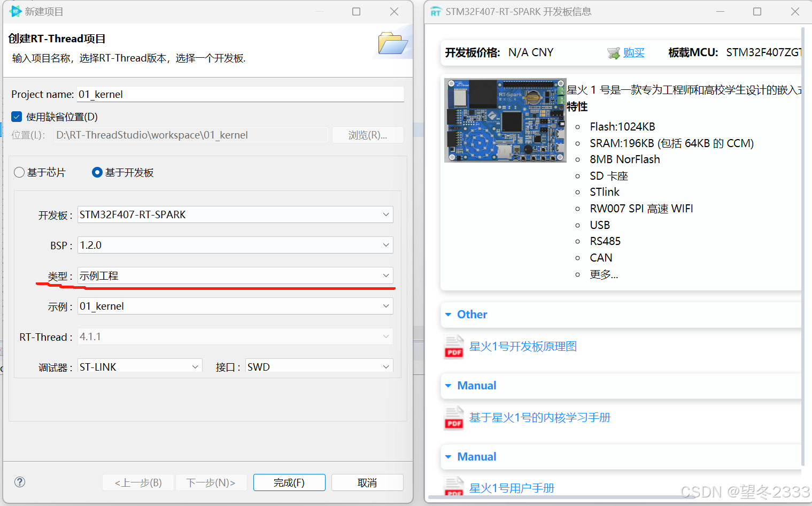Click the 更多... list item

click(604, 274)
